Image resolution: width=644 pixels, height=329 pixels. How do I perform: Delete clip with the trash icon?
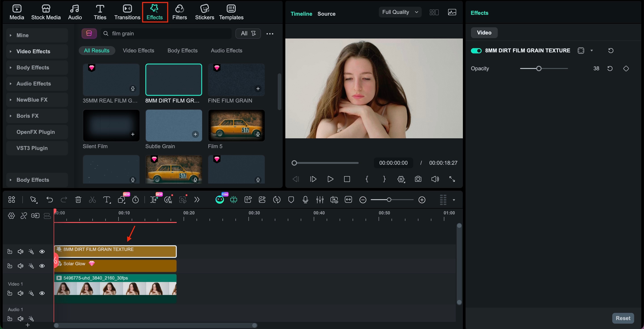click(x=78, y=199)
